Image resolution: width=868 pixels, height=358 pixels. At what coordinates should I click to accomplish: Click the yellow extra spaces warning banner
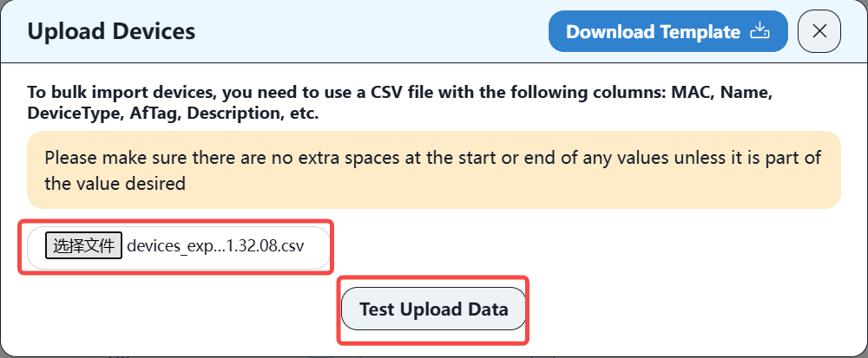coord(433,170)
